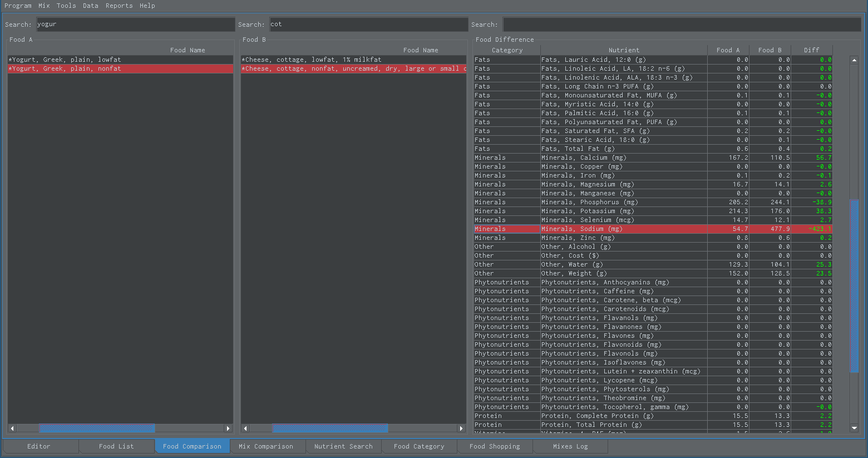Click the Food A list right scroll arrow

[228, 429]
